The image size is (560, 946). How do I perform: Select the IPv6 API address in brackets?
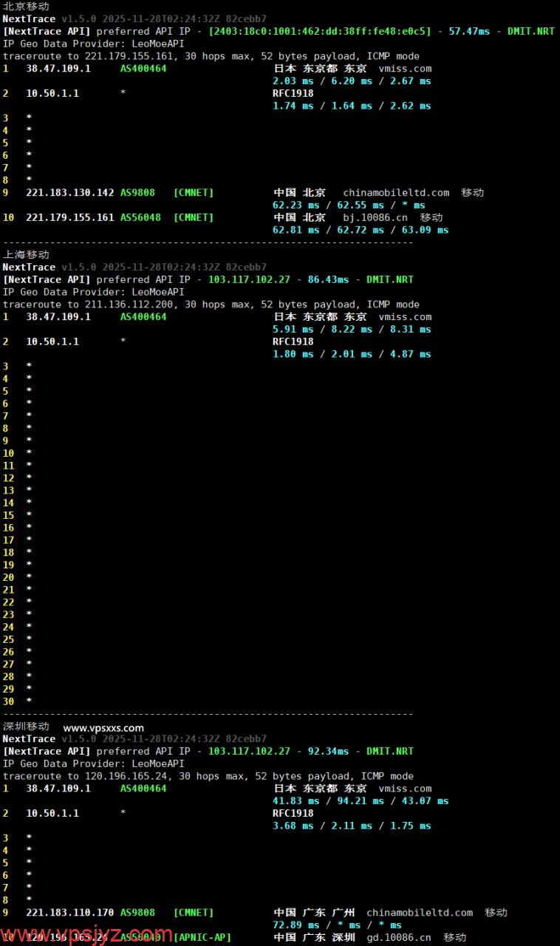[x=320, y=31]
